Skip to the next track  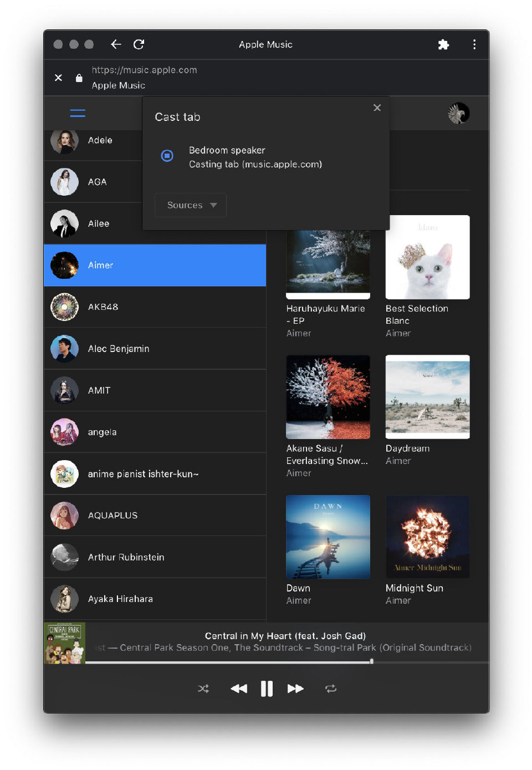point(295,689)
